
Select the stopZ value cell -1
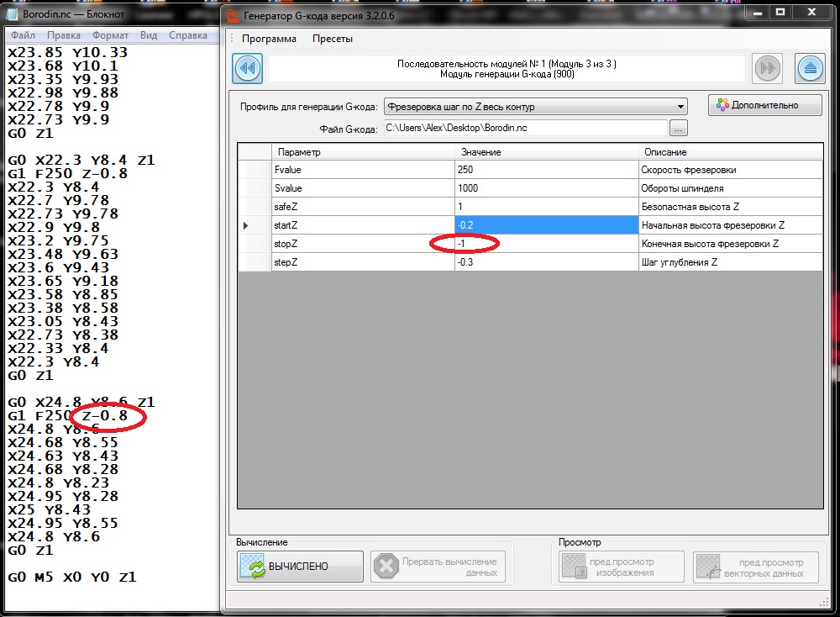(547, 244)
